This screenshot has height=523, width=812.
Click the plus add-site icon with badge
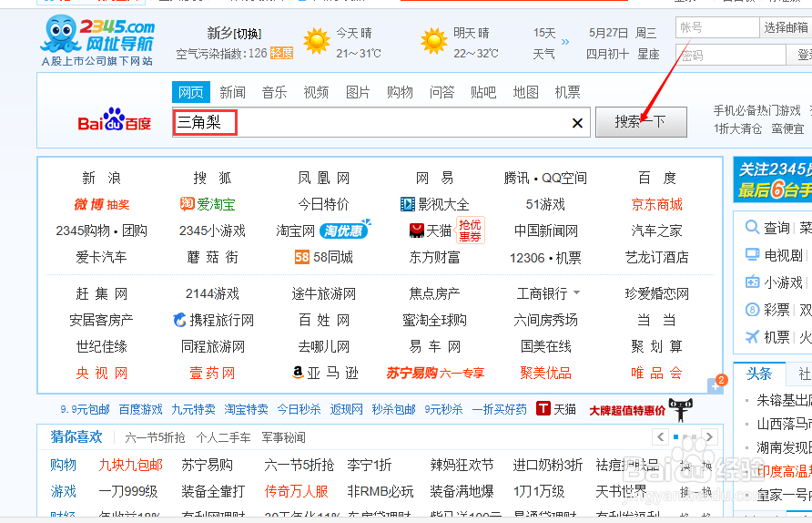(716, 385)
